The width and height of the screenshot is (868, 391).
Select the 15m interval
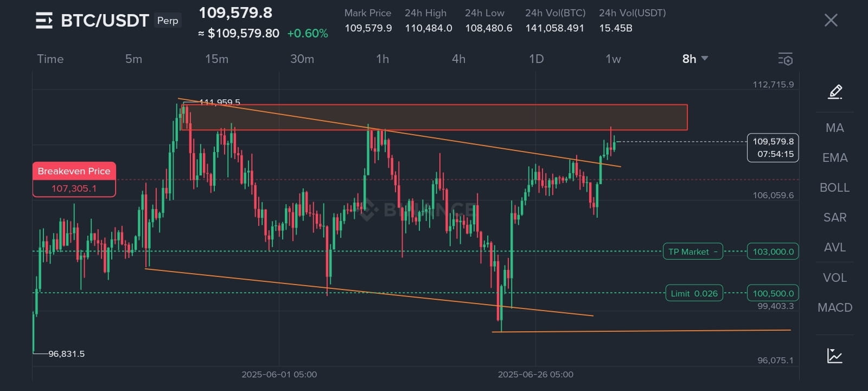point(216,59)
